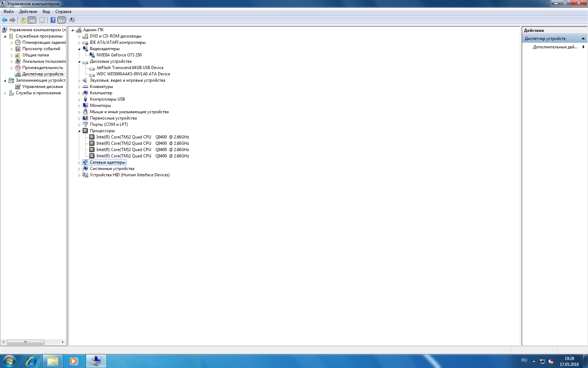Click the network tray icon
This screenshot has width=588, height=368.
click(542, 361)
